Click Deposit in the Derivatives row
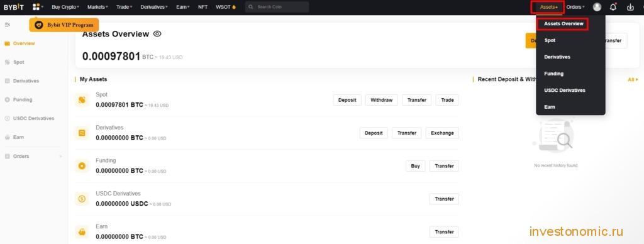 coord(374,133)
